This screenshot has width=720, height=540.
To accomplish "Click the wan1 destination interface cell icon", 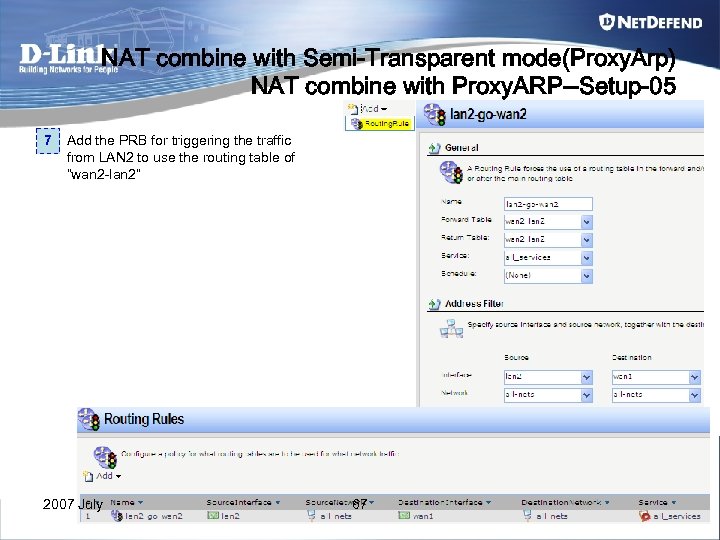I will pyautogui.click(x=404, y=516).
